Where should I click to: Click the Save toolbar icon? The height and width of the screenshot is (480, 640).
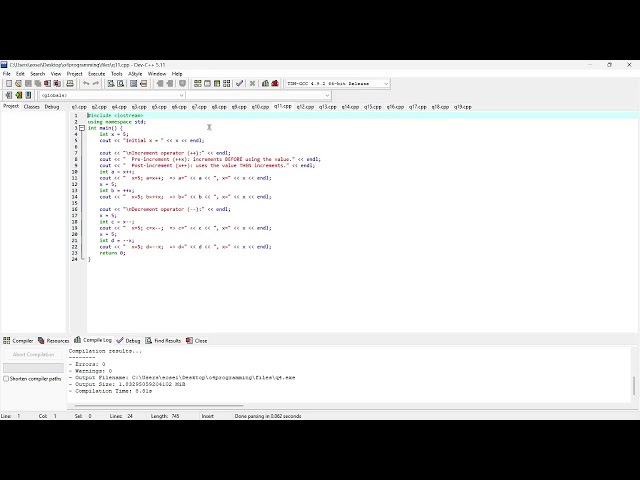(28, 83)
